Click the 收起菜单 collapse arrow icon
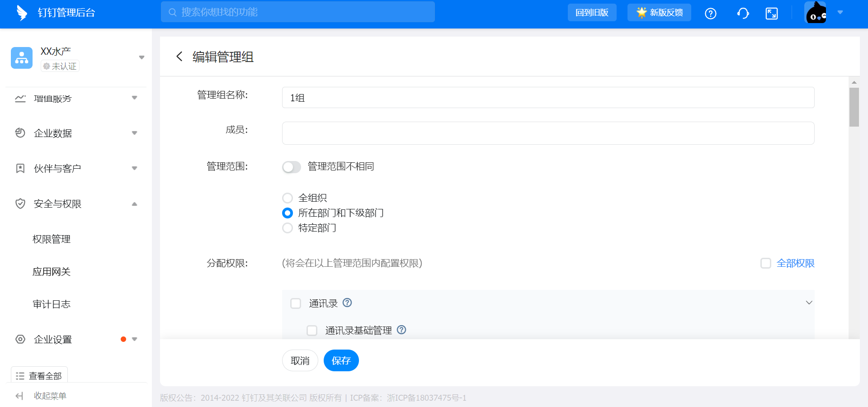Screen dimensions: 868x407 (x=19, y=396)
